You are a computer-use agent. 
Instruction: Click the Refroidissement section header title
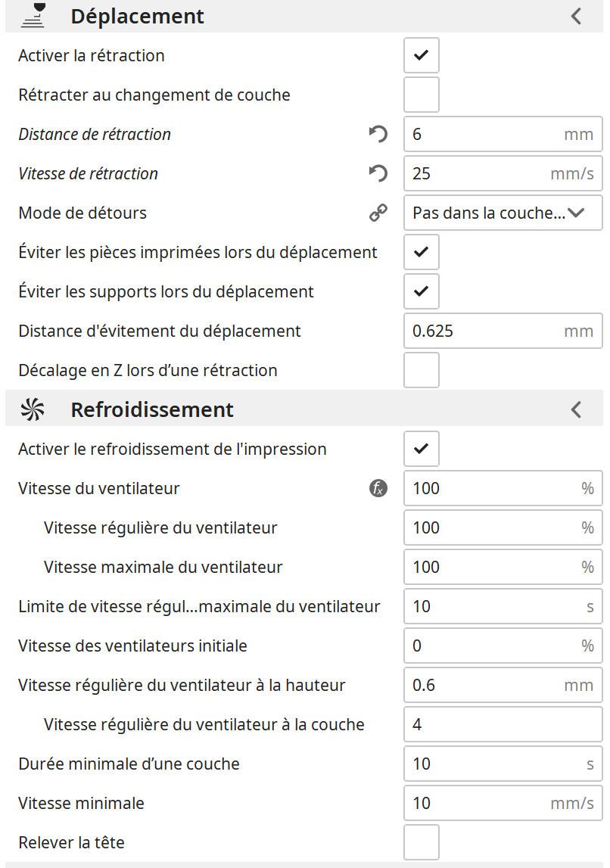(x=152, y=409)
